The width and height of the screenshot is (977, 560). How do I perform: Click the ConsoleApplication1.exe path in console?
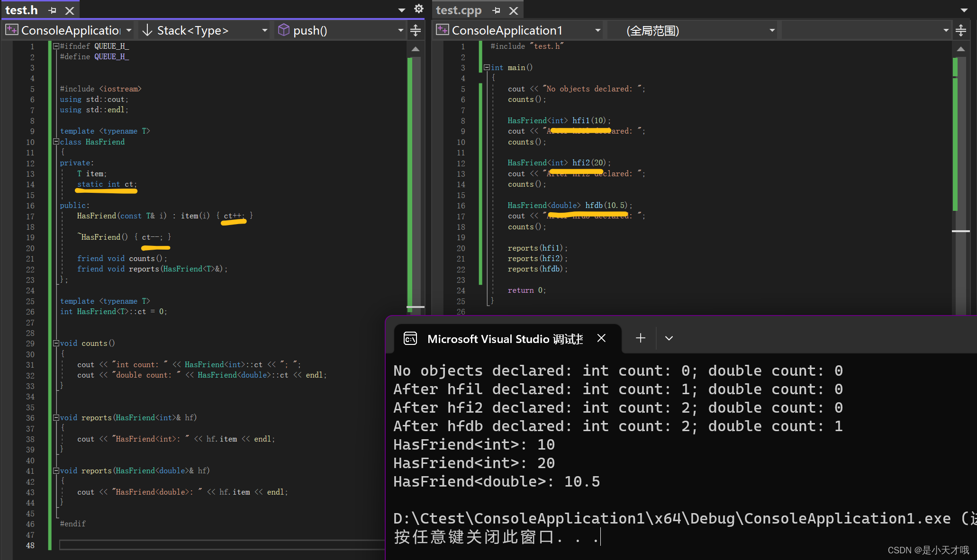tap(672, 519)
